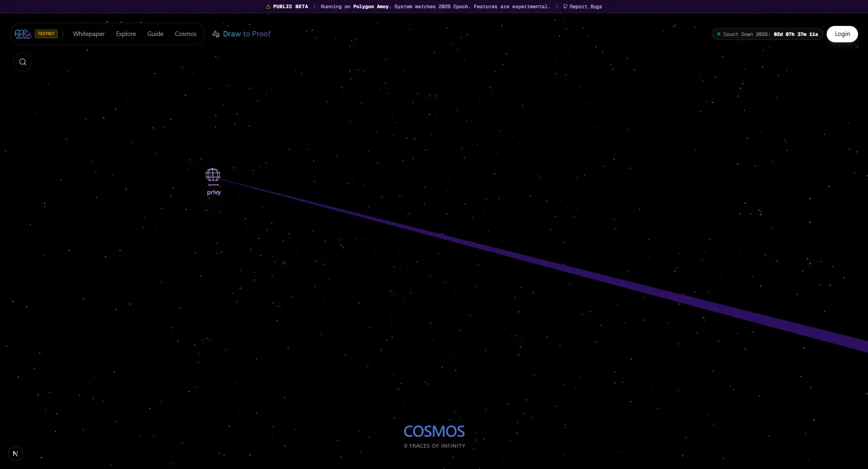Viewport: 868px width, 469px height.
Task: Click the COSMOS title at the bottom
Action: click(x=434, y=431)
